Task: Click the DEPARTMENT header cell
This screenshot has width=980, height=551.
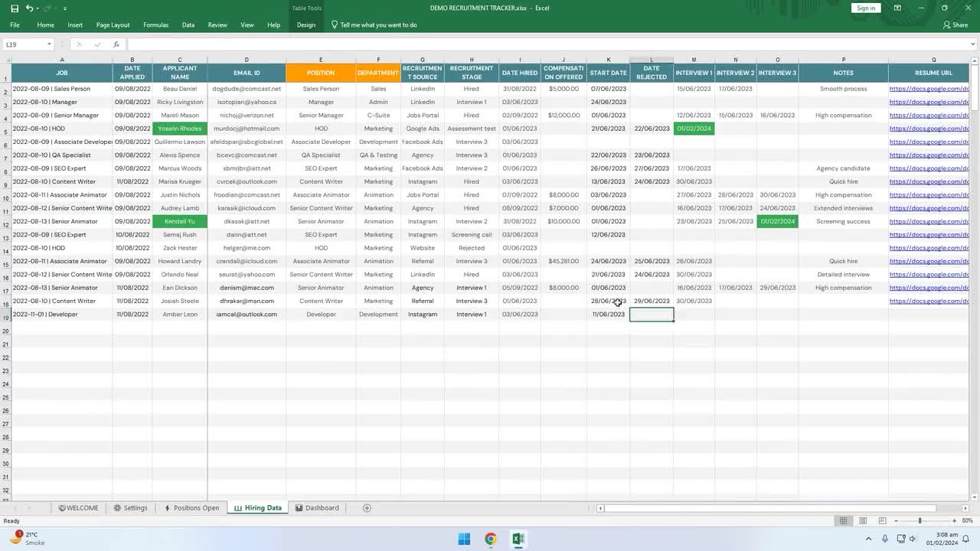Action: (378, 73)
